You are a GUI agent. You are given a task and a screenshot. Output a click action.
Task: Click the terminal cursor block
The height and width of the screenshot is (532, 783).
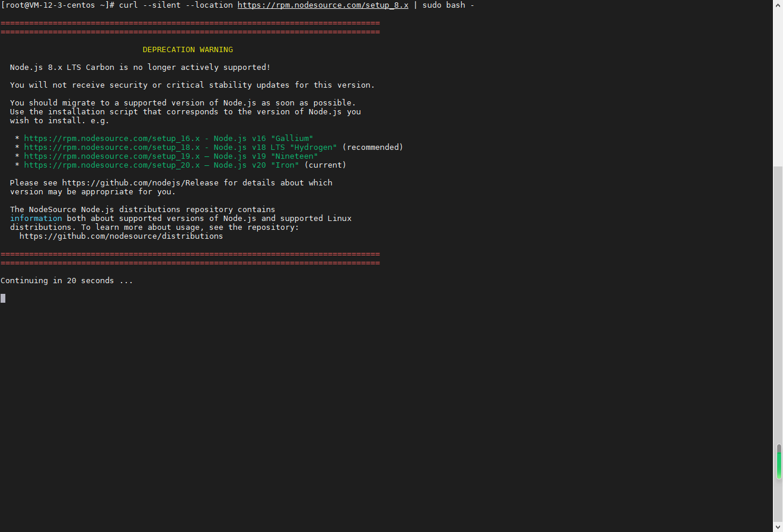pyautogui.click(x=3, y=298)
